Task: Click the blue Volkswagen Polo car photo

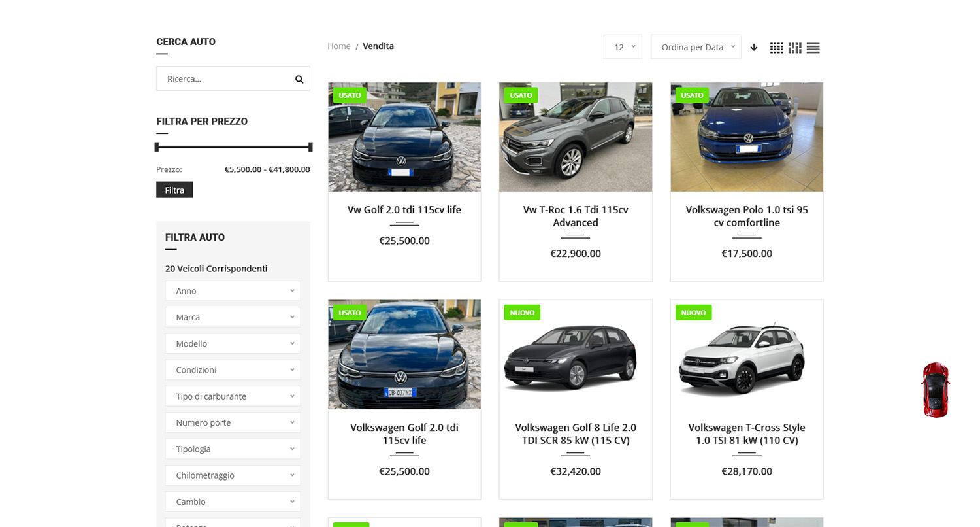Action: tap(747, 137)
